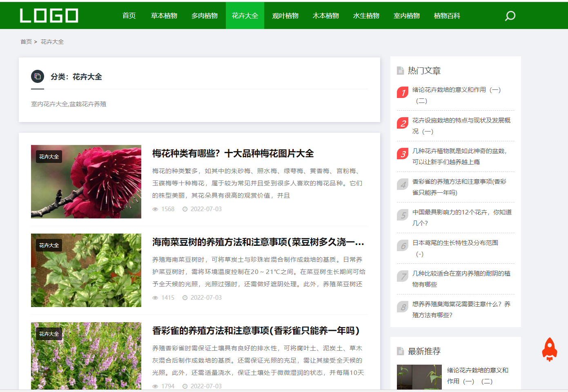Click the 花卉大全 breadcrumb link
Screen dimensions: 568x392
(x=52, y=42)
